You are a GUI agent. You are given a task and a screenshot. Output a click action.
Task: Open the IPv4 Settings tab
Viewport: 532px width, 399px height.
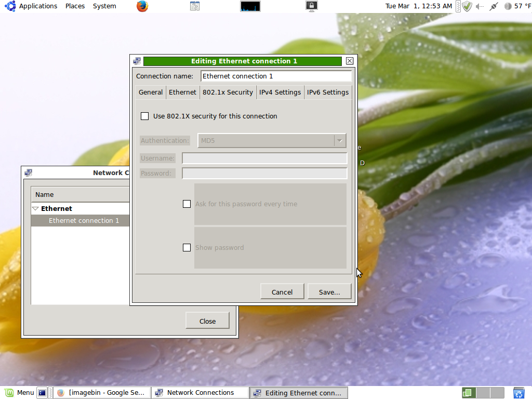(x=280, y=92)
